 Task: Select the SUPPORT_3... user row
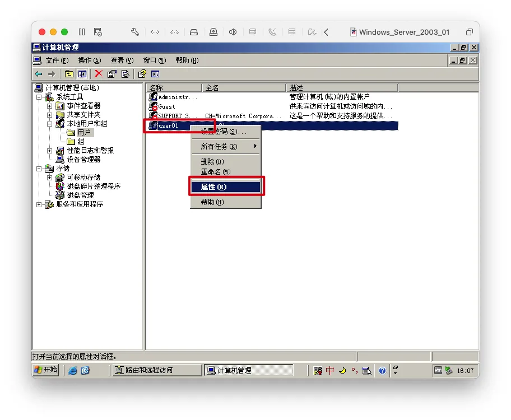point(272,116)
